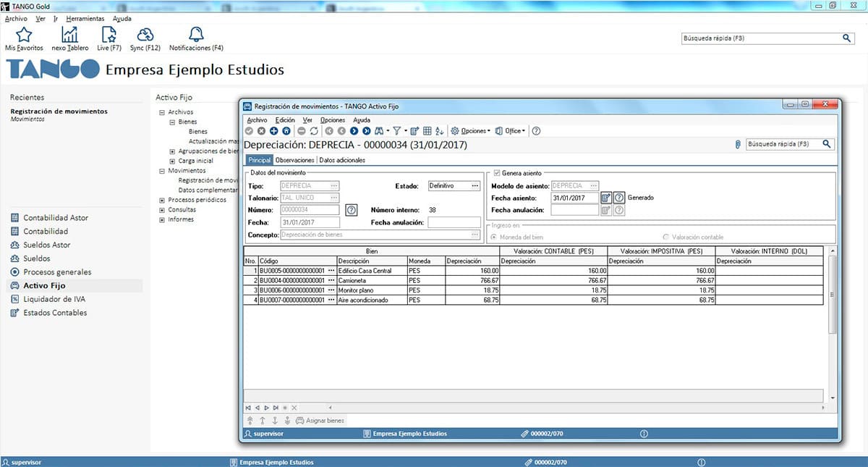Viewport: 868px width, 467px height.
Task: Click the sort order toolbar icon
Action: click(439, 131)
